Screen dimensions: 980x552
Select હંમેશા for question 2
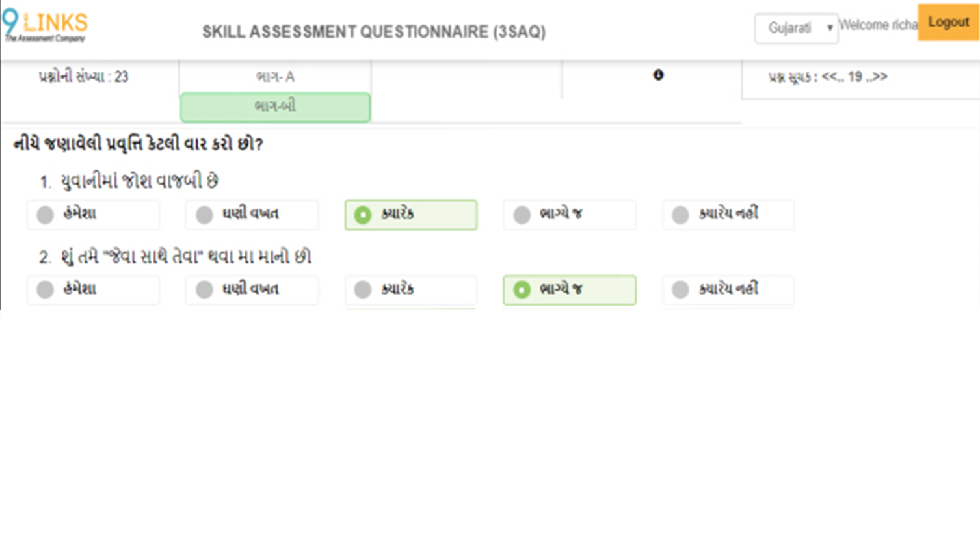tap(93, 290)
